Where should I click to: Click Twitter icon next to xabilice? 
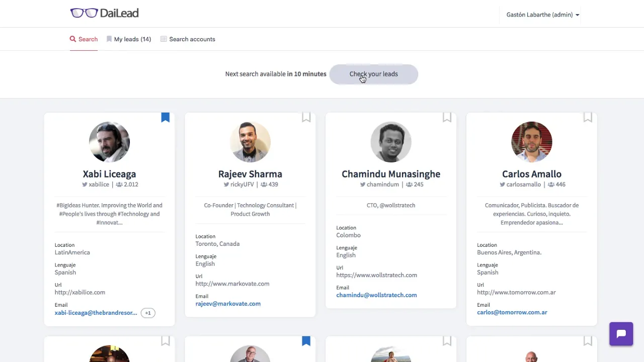tap(85, 185)
